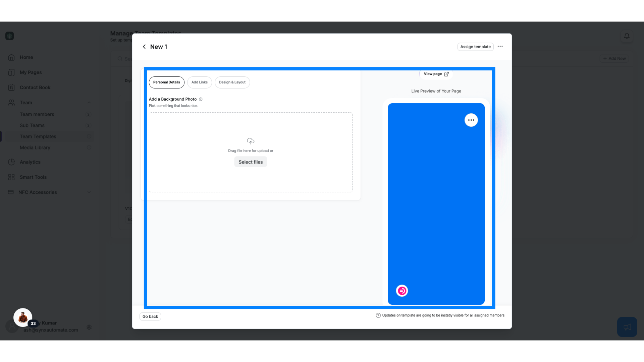Toggle the Team Templates sidebar item
644x362 pixels.
[x=38, y=136]
